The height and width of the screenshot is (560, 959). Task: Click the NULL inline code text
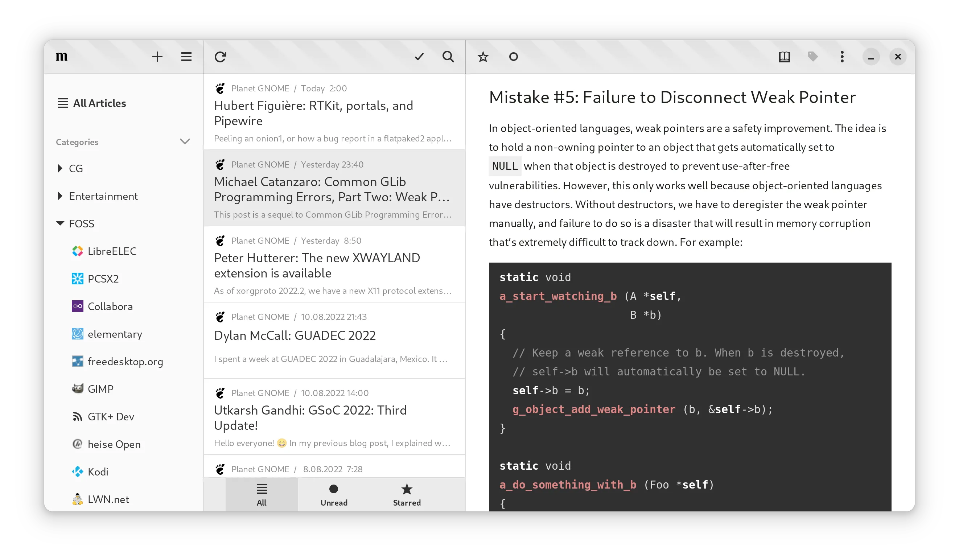tap(505, 166)
